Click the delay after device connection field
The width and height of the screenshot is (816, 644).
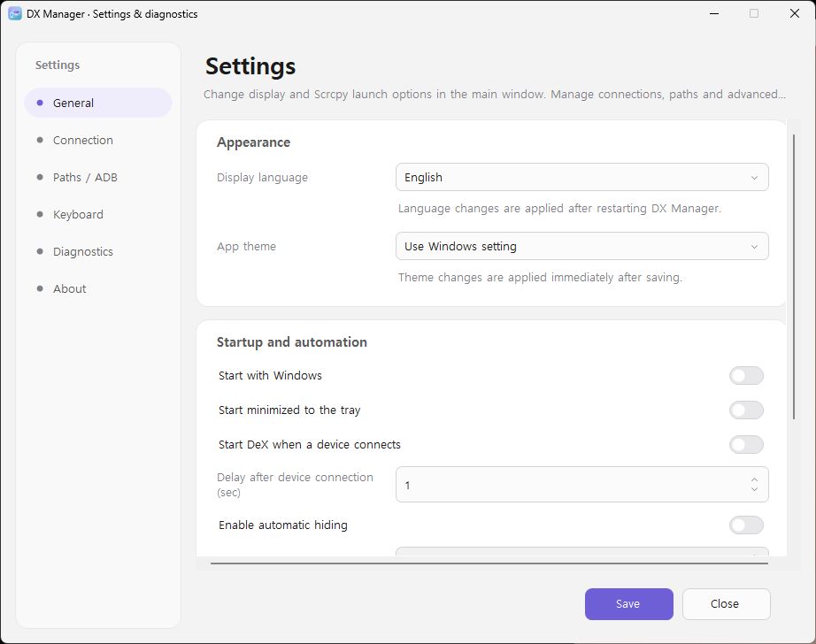581,484
